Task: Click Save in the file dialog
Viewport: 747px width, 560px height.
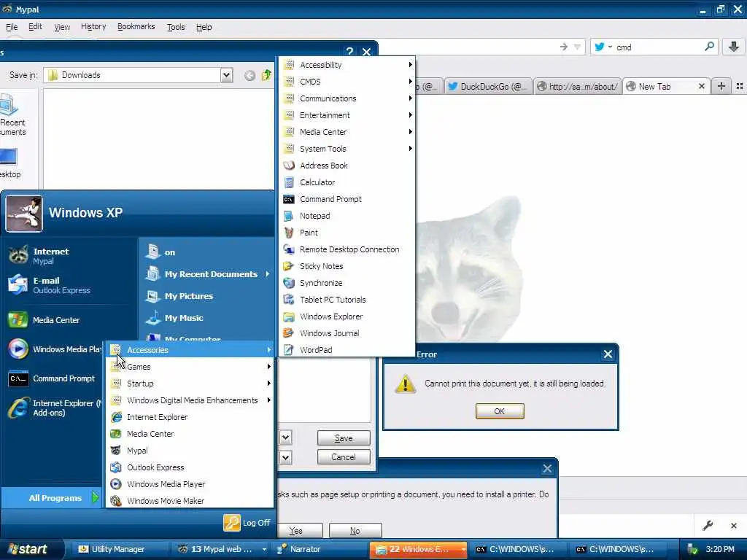Action: pyautogui.click(x=344, y=438)
